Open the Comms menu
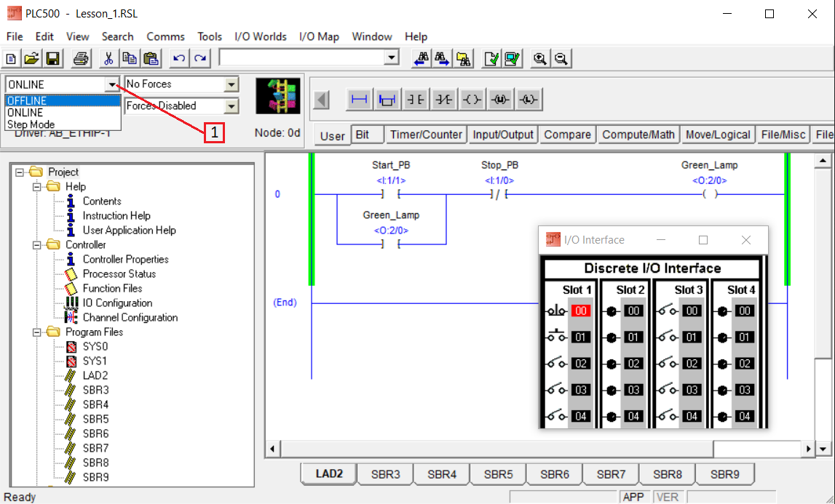The height and width of the screenshot is (504, 835). point(165,36)
